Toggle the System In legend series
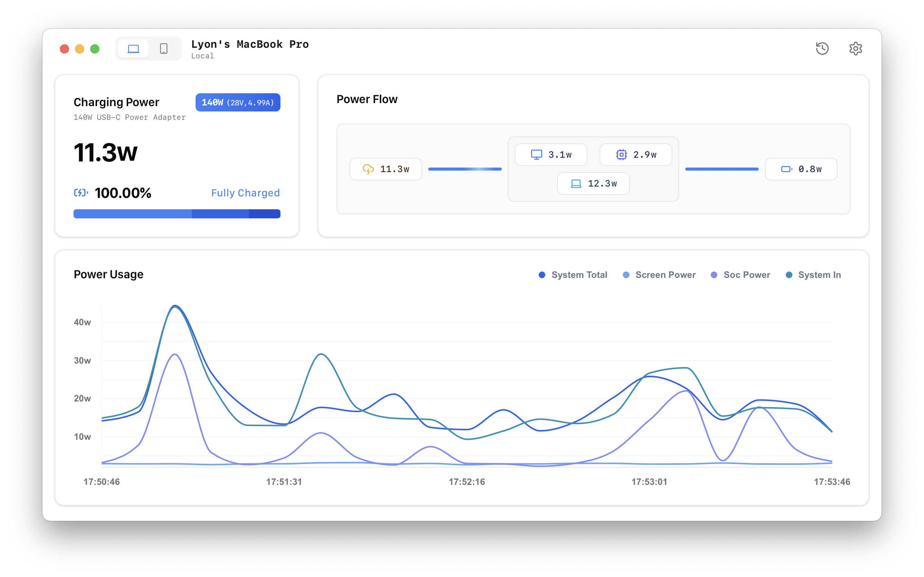 (813, 275)
